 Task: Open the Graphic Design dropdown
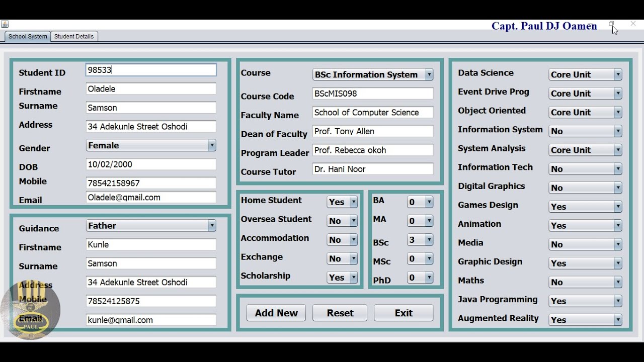(586, 263)
